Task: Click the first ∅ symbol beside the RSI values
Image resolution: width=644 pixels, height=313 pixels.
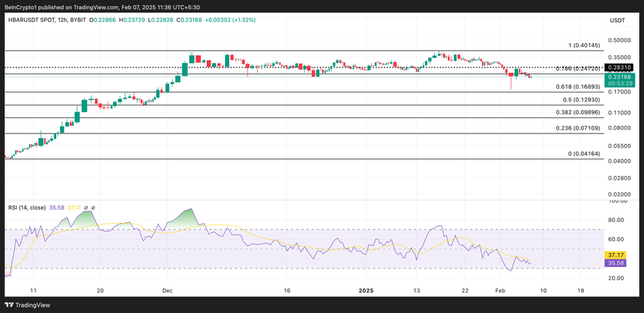Action: click(x=86, y=207)
